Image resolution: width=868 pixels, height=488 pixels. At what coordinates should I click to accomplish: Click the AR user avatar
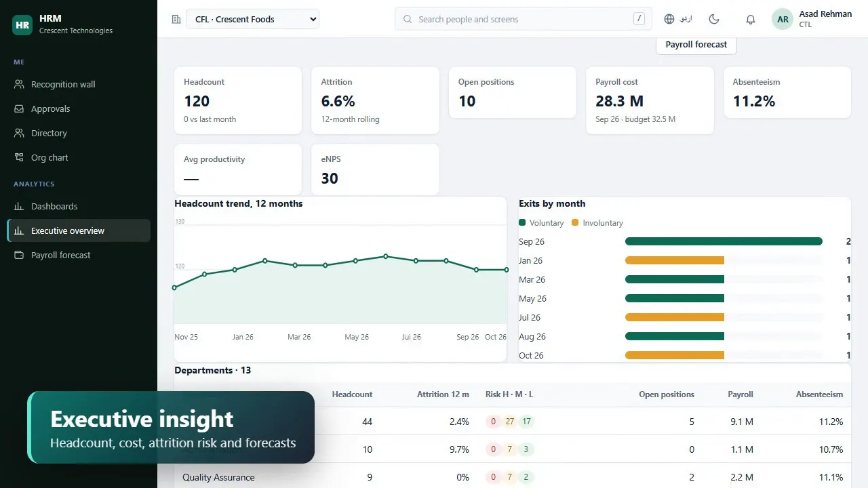[x=783, y=19]
